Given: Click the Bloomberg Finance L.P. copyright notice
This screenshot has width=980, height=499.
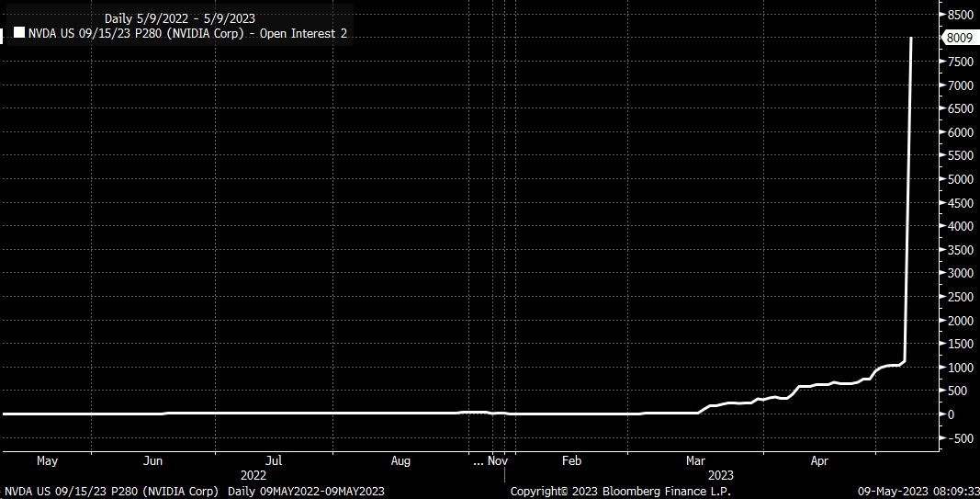Looking at the screenshot, I should (621, 492).
